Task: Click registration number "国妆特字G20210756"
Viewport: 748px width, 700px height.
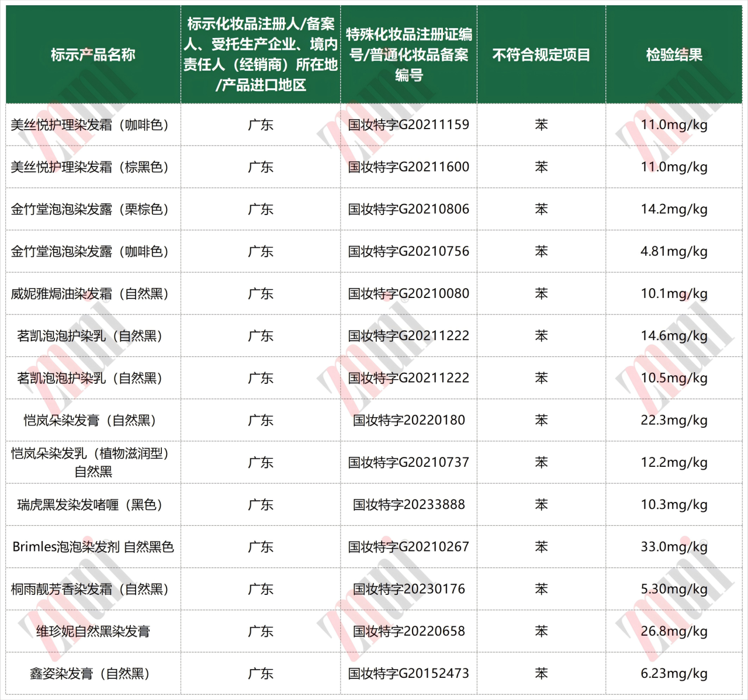Action: (x=408, y=251)
